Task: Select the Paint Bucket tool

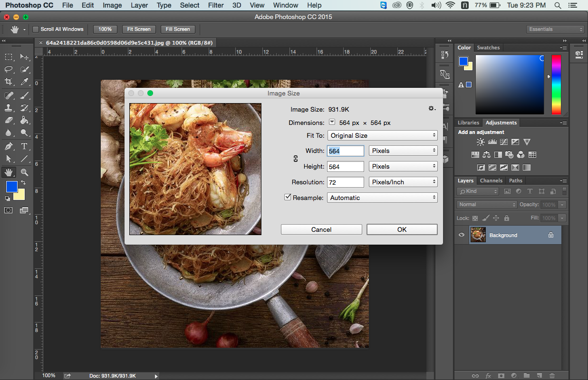Action: [24, 120]
